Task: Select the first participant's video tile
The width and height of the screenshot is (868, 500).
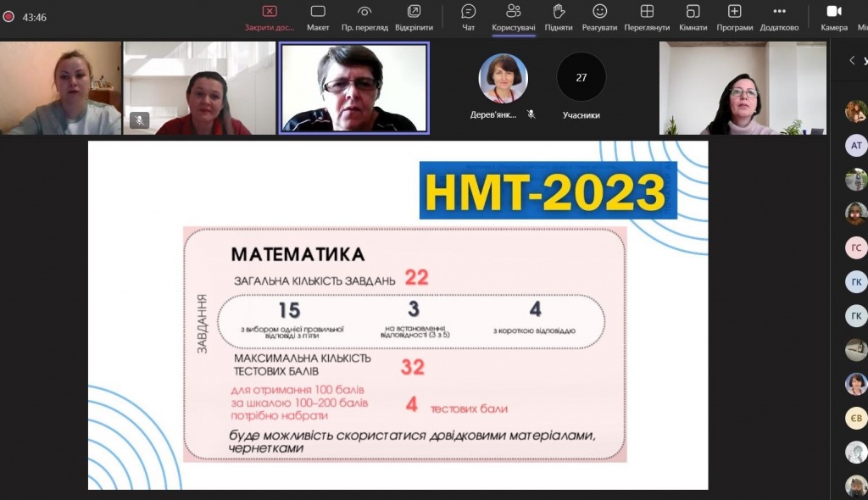Action: [60, 88]
